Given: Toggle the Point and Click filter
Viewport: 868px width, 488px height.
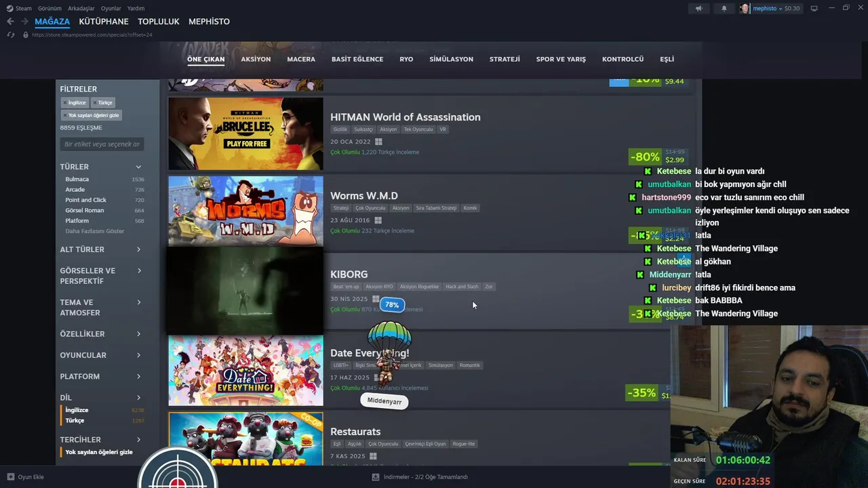Looking at the screenshot, I should point(104,200).
